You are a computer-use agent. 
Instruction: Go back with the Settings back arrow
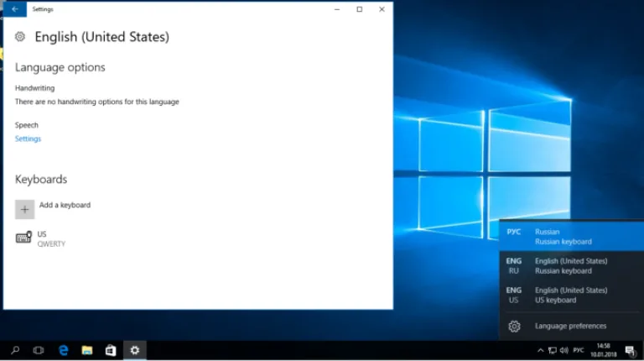pyautogui.click(x=15, y=9)
